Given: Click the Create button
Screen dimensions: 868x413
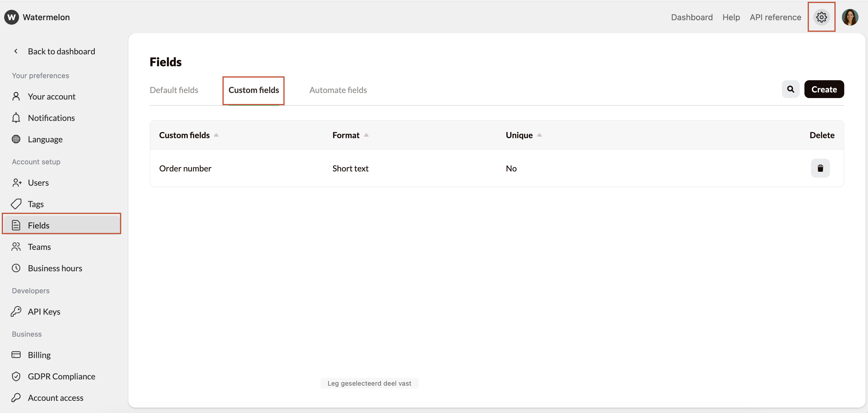Looking at the screenshot, I should click(x=824, y=89).
